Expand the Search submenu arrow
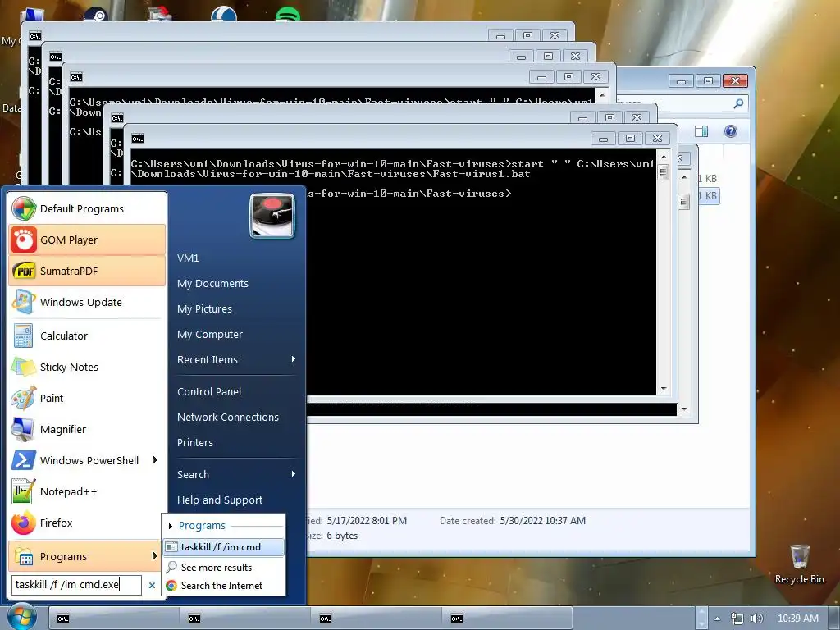Screen dimensions: 840x630 click(293, 474)
